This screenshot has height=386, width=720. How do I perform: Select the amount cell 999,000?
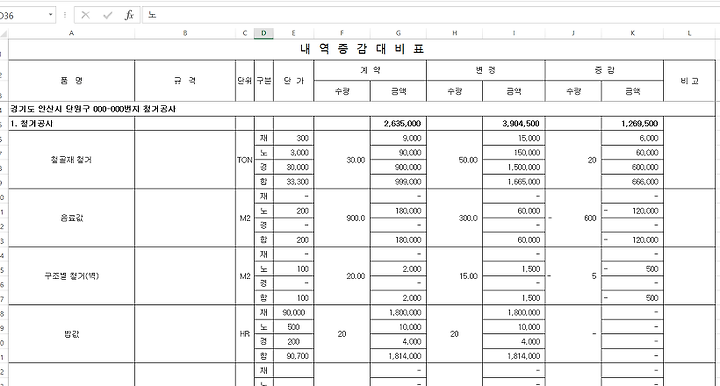coord(398,182)
